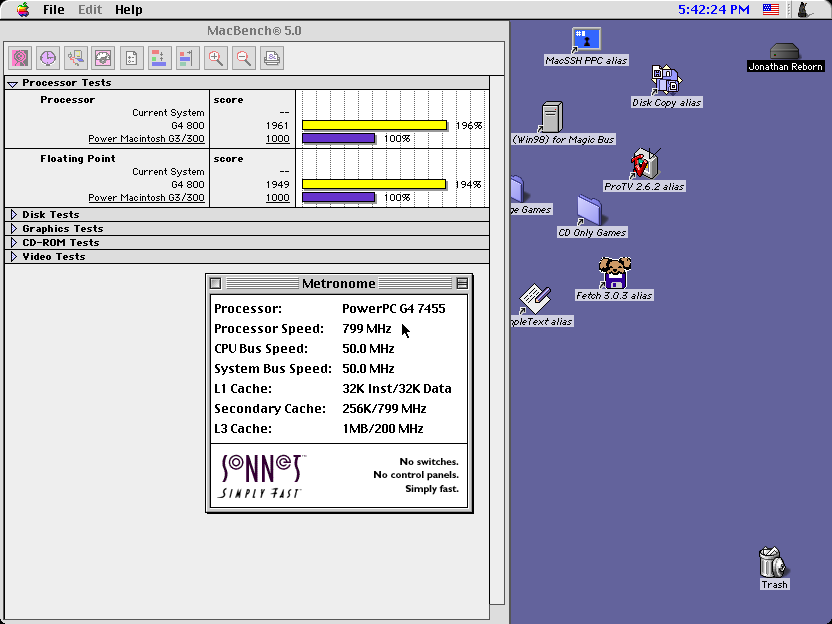Click the US flag keyboard menu icon
Image resolution: width=832 pixels, height=624 pixels.
770,10
